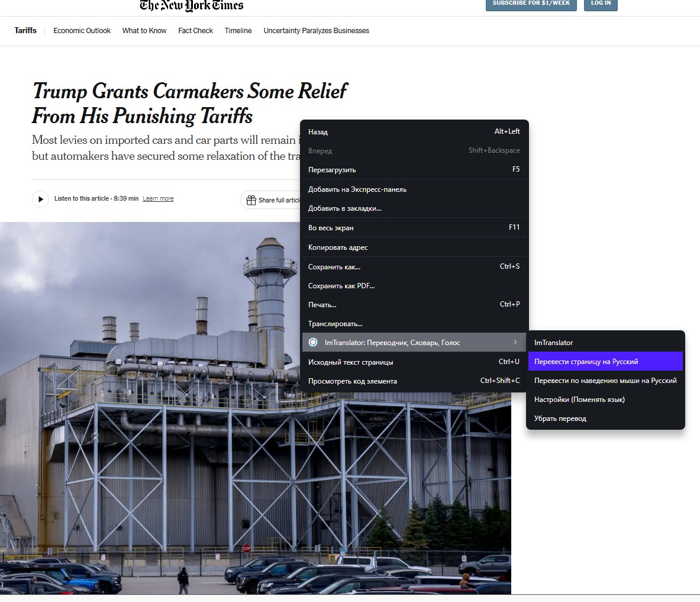Click the Share full article button
700x602 pixels.
click(272, 199)
